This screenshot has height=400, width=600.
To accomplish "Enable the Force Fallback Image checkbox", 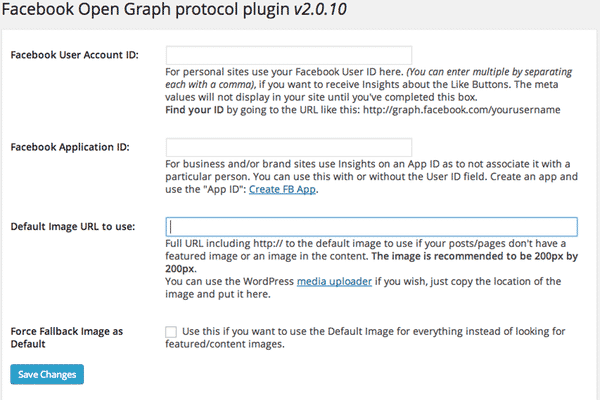I will pyautogui.click(x=171, y=331).
